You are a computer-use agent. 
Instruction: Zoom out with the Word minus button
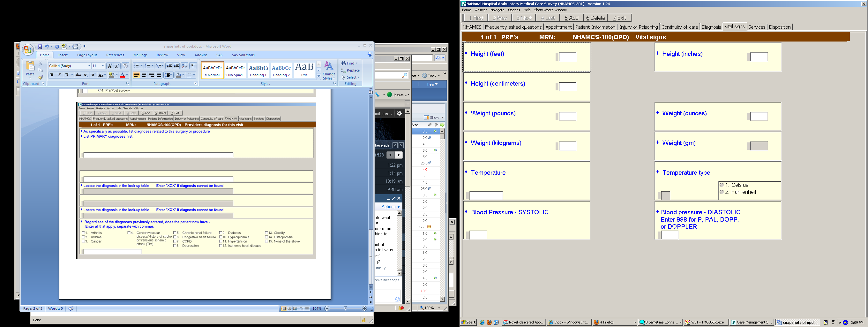click(326, 308)
